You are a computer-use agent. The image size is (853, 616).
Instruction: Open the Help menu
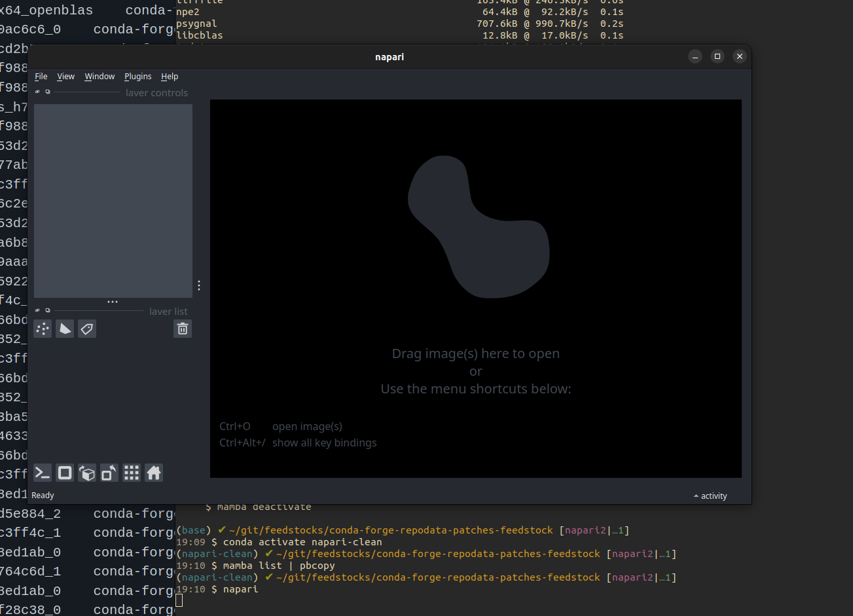[x=170, y=77]
